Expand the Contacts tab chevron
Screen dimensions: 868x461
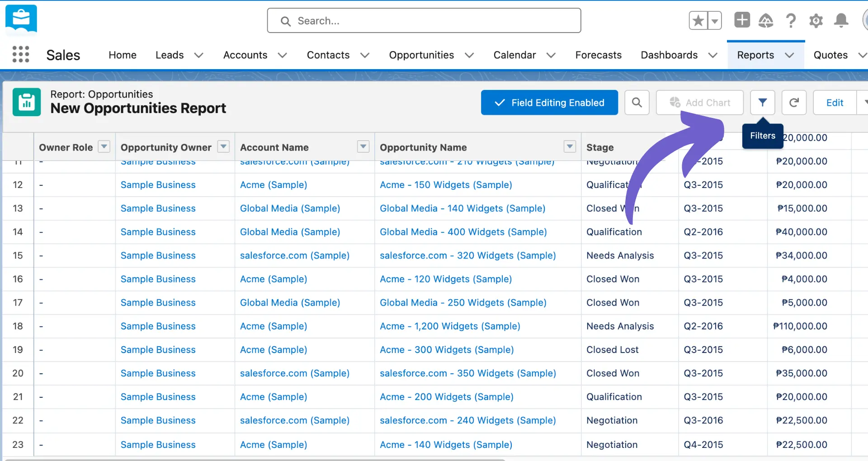(x=365, y=55)
